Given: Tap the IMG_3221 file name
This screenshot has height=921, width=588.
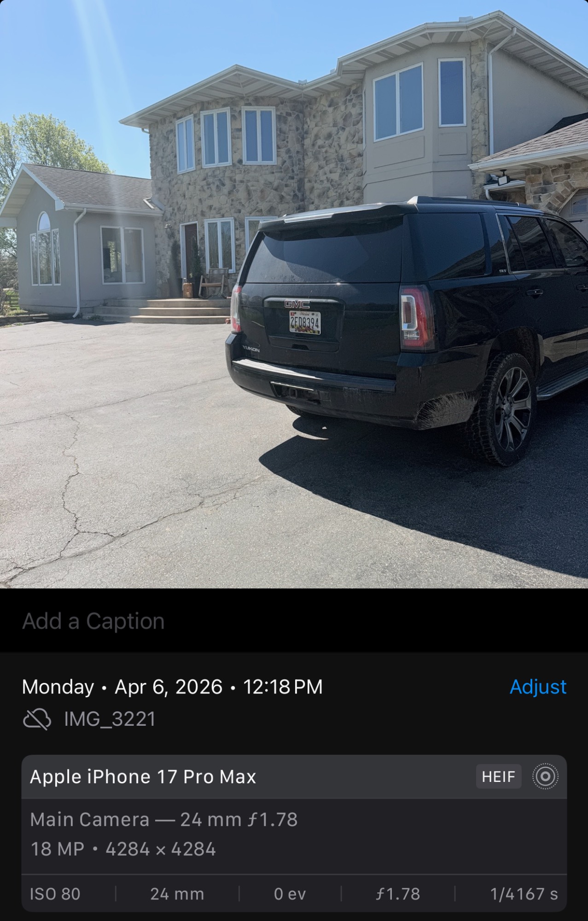Looking at the screenshot, I should [x=110, y=719].
